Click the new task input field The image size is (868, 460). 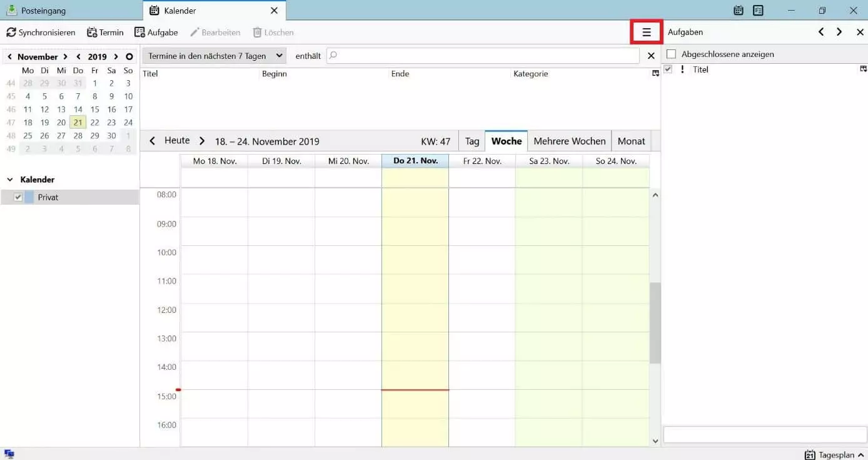tap(765, 435)
